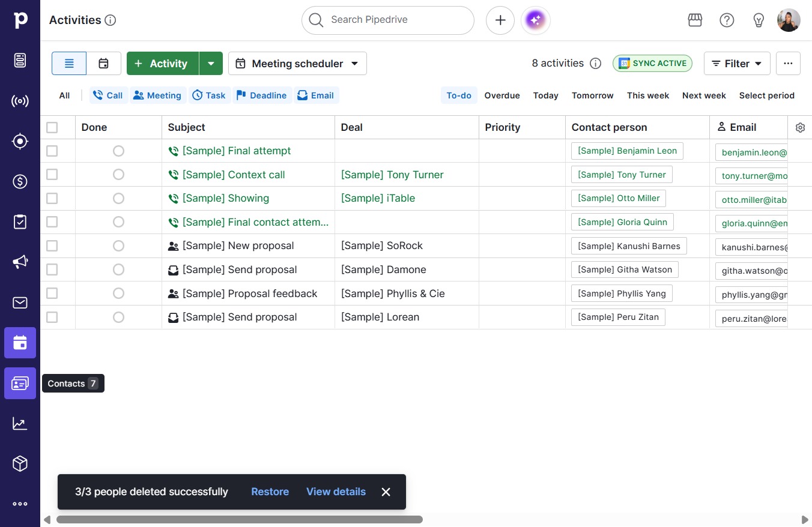Expand the Activity button dropdown arrow

tap(211, 64)
